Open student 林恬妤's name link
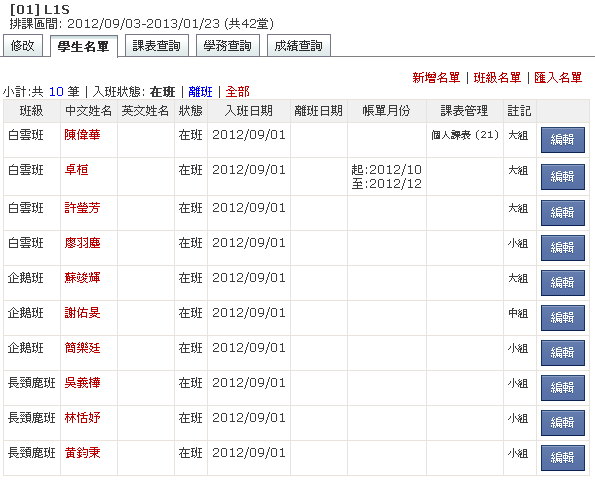Image resolution: width=595 pixels, height=481 pixels. coord(82,418)
